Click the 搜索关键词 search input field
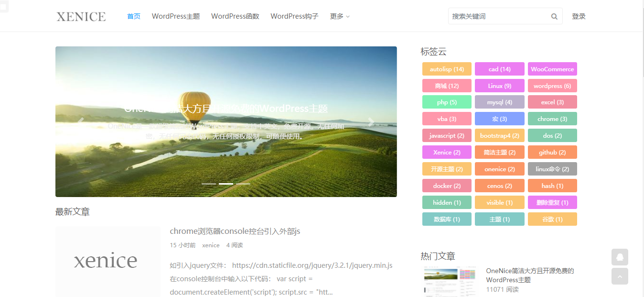 pos(497,16)
